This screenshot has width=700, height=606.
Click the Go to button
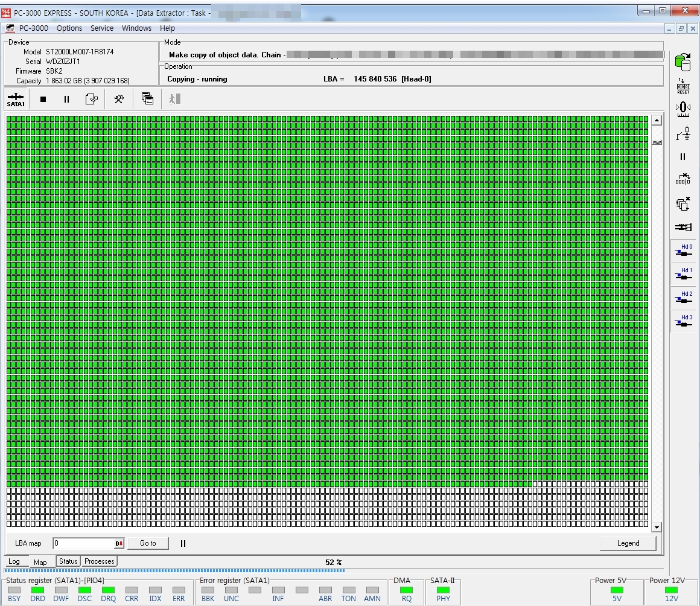coord(148,543)
